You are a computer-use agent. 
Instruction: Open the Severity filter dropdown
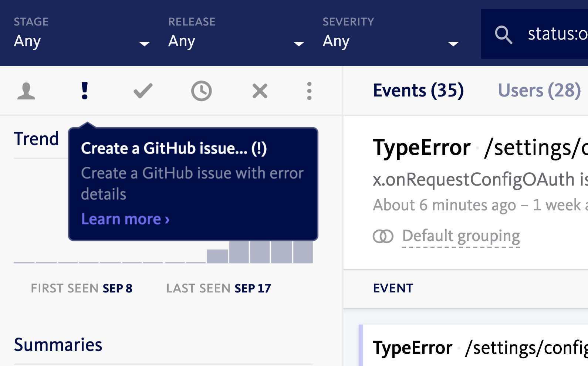391,33
